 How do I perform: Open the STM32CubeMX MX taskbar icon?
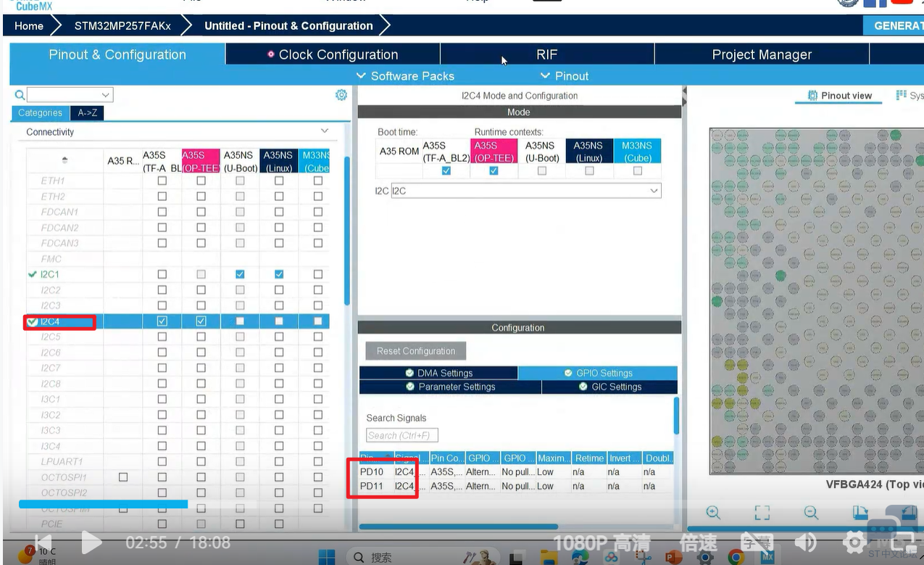[x=767, y=558]
